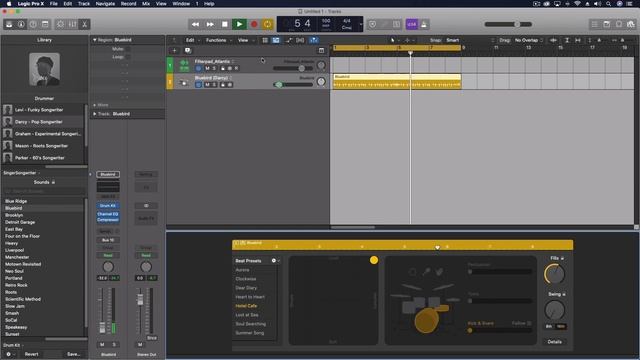Screen dimensions: 640x360
Task: Open the Drag No Overlap dropdown
Action: coord(528,40)
